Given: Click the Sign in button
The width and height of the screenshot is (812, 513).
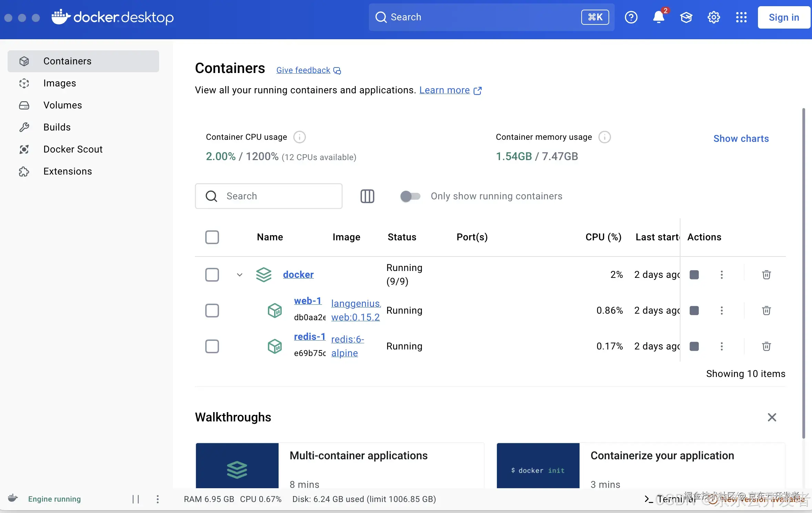Looking at the screenshot, I should point(784,17).
